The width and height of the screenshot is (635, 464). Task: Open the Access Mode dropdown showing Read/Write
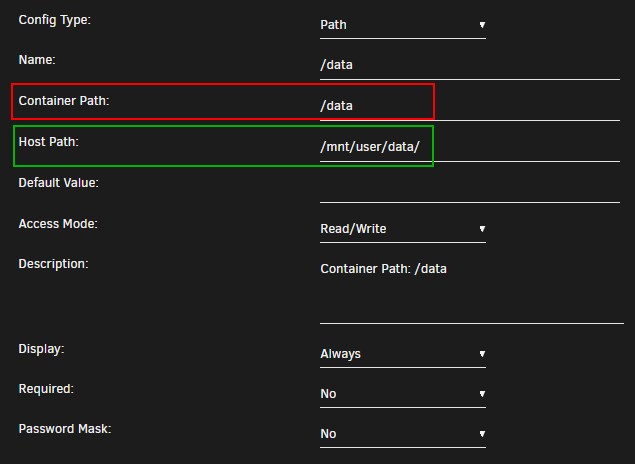(402, 229)
